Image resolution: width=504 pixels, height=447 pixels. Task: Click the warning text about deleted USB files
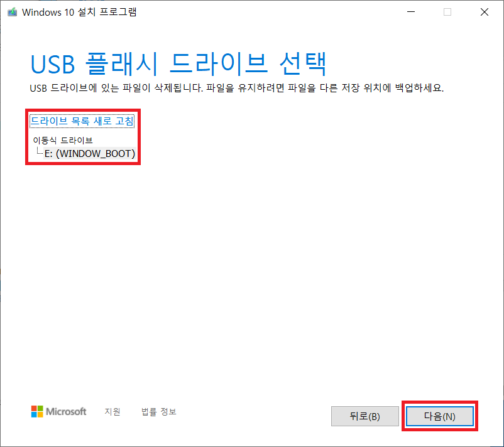(x=236, y=88)
